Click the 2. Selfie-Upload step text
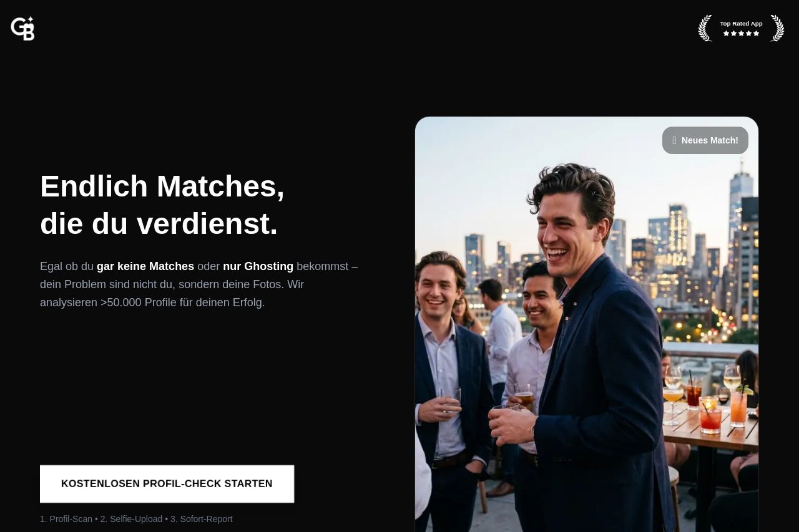The height and width of the screenshot is (532, 799). tap(131, 519)
